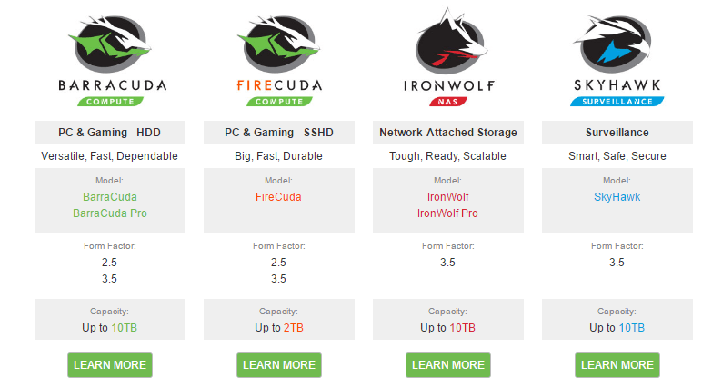Viewport: 723px width, 387px height.
Task: Select the PC & Gaming SSHD header
Action: (x=279, y=132)
